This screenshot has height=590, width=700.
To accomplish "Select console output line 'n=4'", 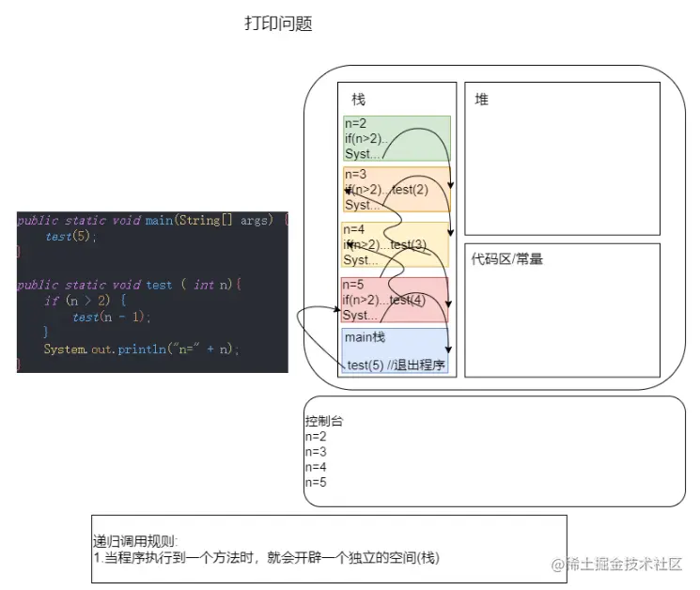I will pos(316,467).
